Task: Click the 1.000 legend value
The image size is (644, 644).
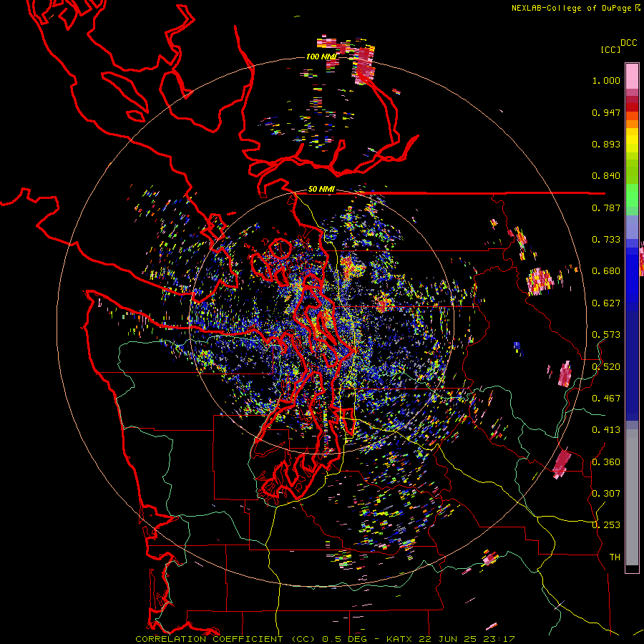Action: click(606, 80)
